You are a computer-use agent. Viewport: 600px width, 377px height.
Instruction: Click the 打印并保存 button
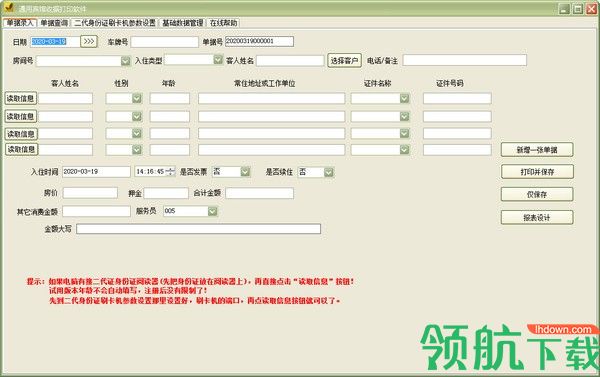click(x=537, y=172)
